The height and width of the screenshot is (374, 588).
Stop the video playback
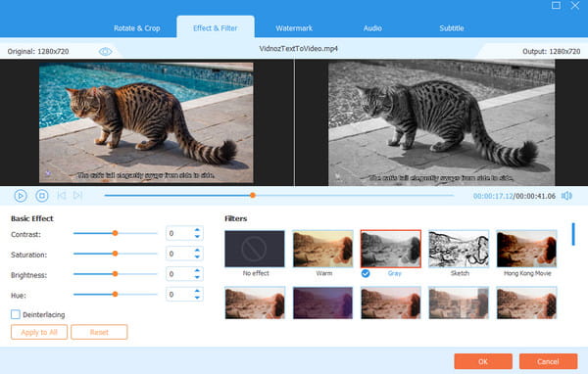pos(42,196)
